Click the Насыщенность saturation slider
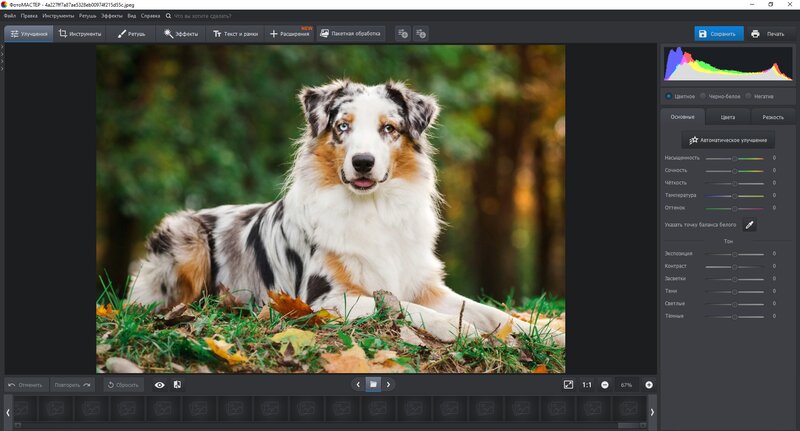This screenshot has height=431, width=800. (x=734, y=158)
